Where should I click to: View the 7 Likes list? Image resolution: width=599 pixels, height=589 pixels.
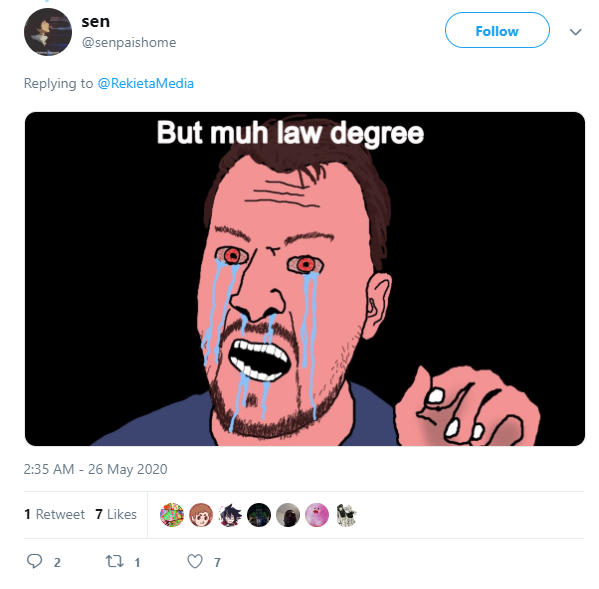point(116,514)
